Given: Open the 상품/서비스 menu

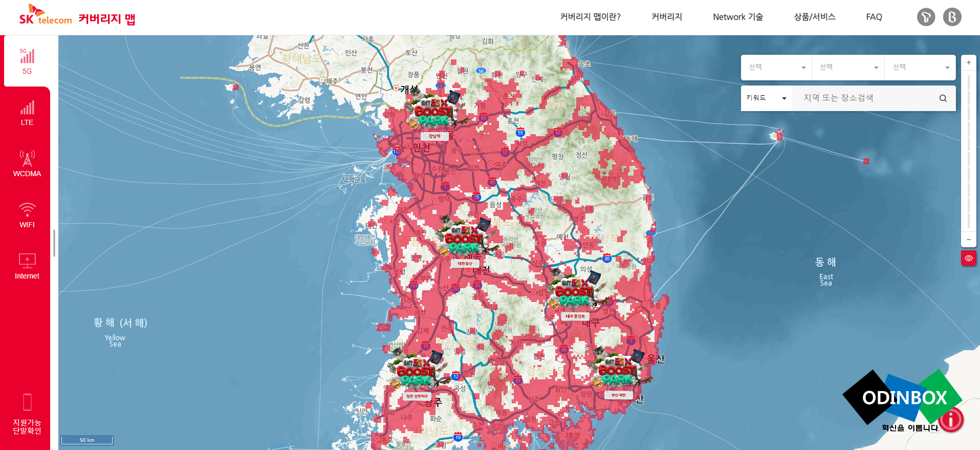Looking at the screenshot, I should coord(815,17).
